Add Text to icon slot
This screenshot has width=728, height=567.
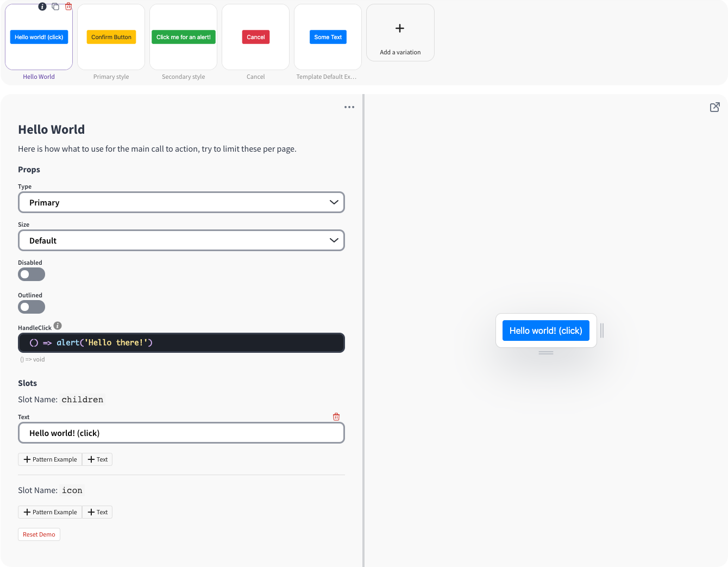pos(97,512)
